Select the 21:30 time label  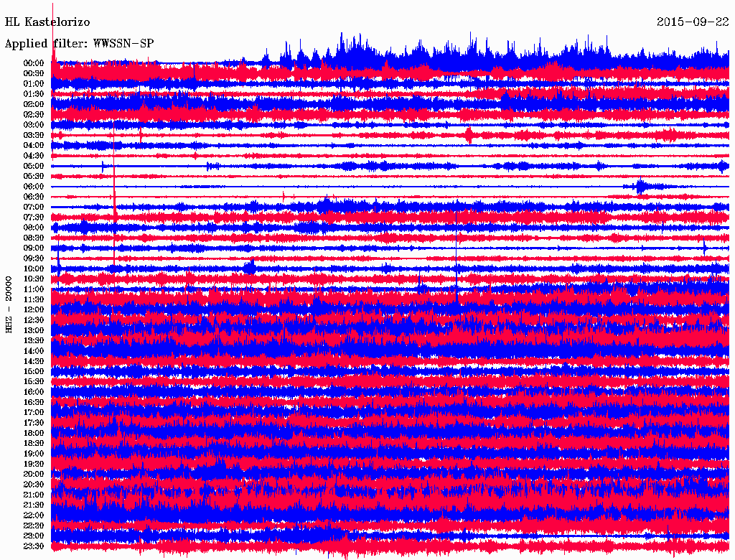coord(34,505)
